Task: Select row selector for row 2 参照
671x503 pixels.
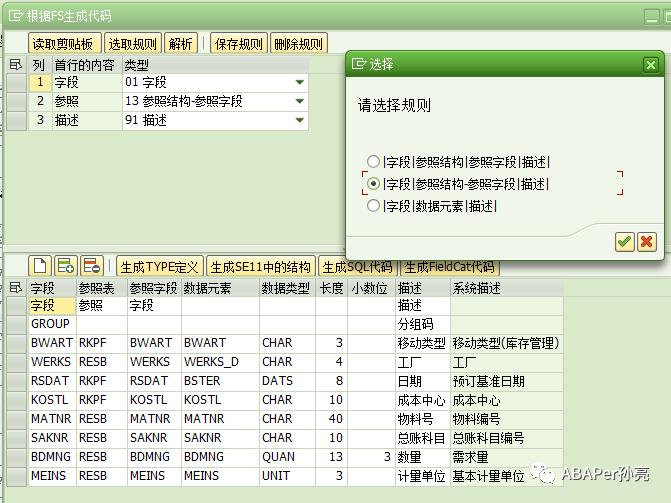Action: (17, 101)
